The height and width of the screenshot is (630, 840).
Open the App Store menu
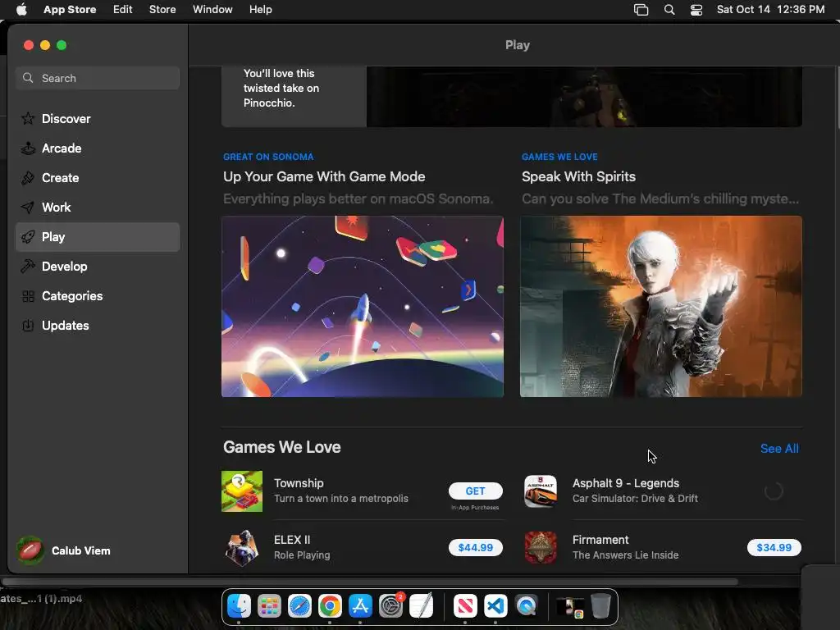[x=70, y=9]
